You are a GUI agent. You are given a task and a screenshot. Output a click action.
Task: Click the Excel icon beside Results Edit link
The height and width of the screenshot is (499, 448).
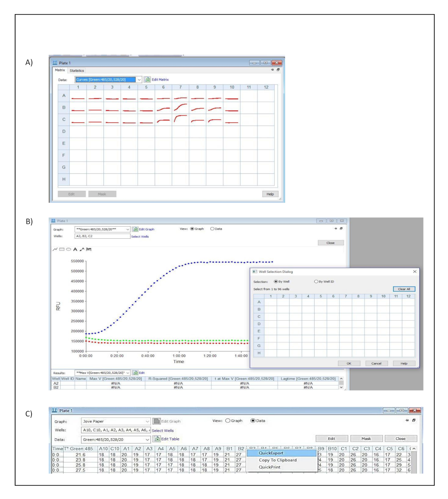(135, 373)
